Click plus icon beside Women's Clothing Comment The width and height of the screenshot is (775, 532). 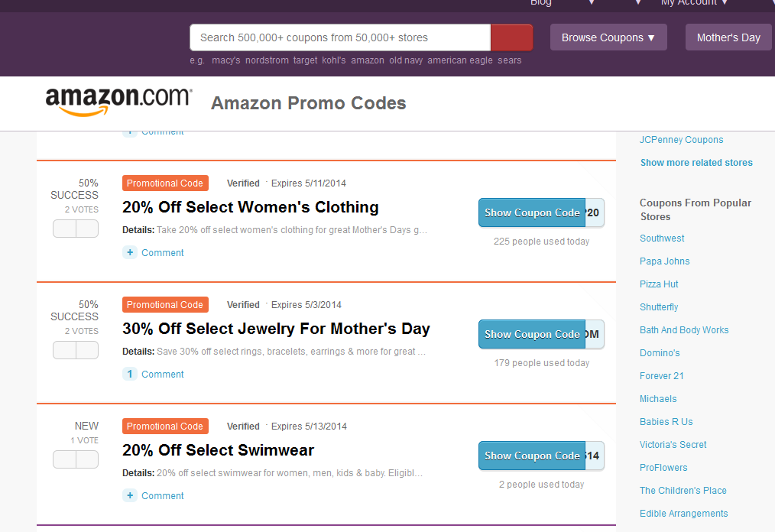(130, 253)
